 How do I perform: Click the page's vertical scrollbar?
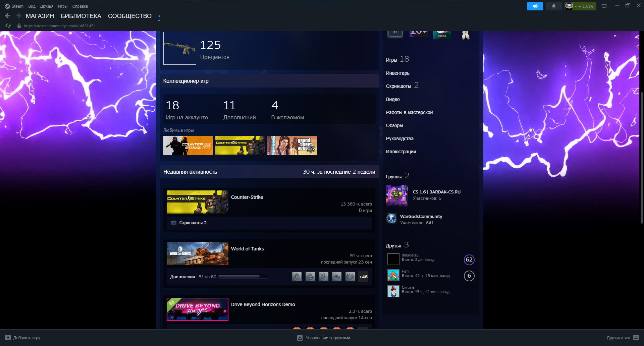point(641,158)
